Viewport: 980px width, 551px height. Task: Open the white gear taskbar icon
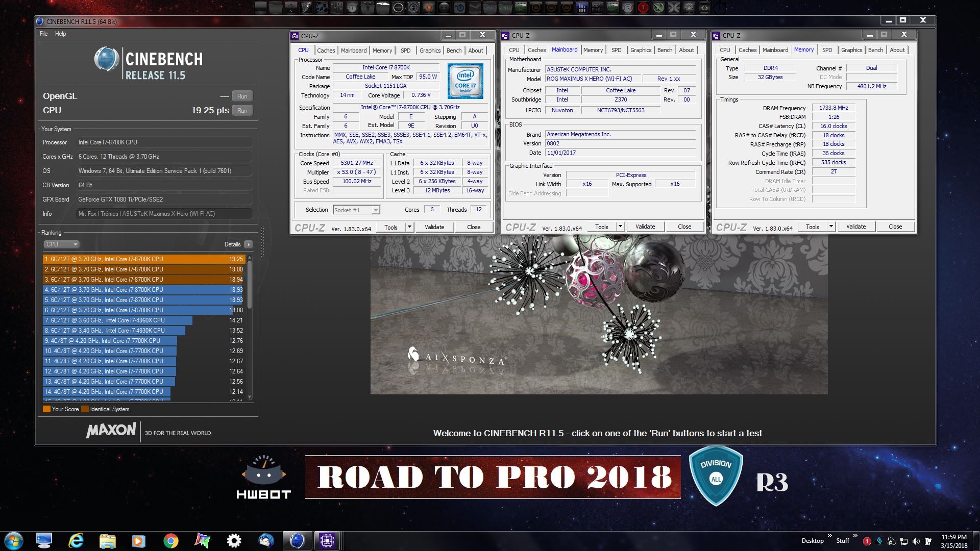point(234,540)
